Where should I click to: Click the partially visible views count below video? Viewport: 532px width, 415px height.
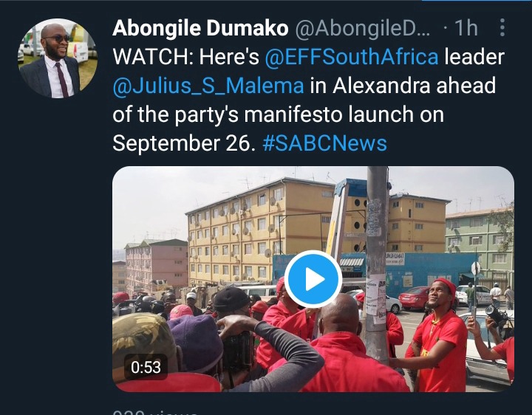[x=154, y=413]
